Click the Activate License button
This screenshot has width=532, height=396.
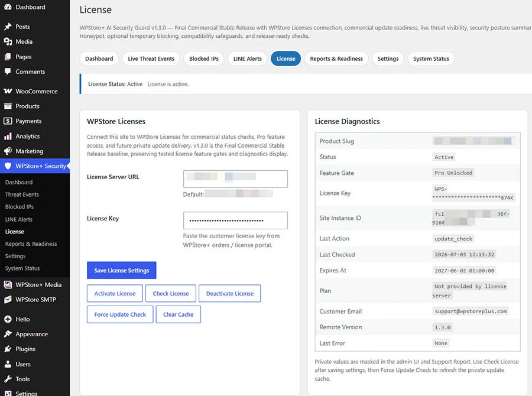pyautogui.click(x=115, y=294)
